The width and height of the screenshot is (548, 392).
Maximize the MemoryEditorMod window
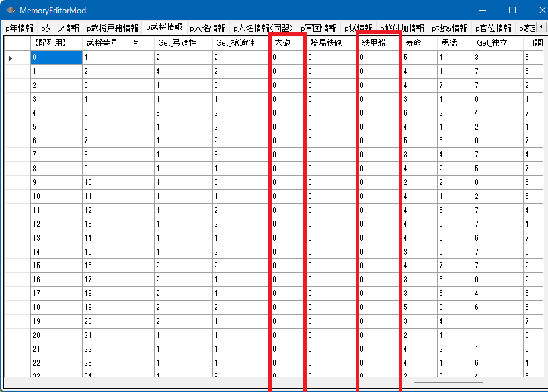(512, 11)
